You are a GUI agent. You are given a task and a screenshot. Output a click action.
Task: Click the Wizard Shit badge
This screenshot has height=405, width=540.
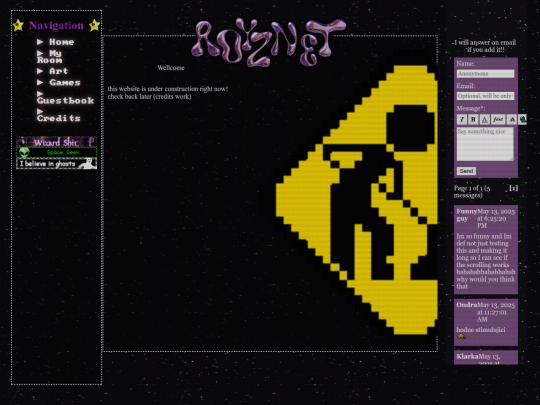(56, 142)
